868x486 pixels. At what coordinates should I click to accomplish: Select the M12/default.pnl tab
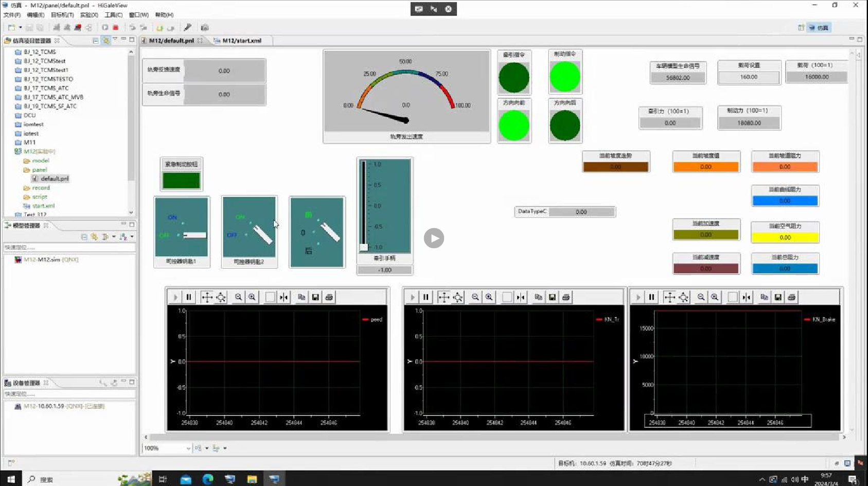coord(171,41)
